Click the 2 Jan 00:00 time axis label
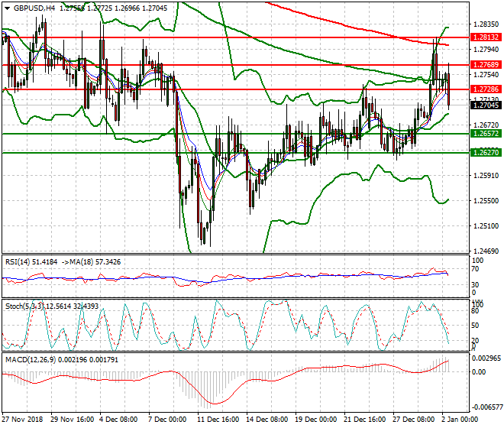Image resolution: width=504 pixels, height=428 pixels. (460, 420)
